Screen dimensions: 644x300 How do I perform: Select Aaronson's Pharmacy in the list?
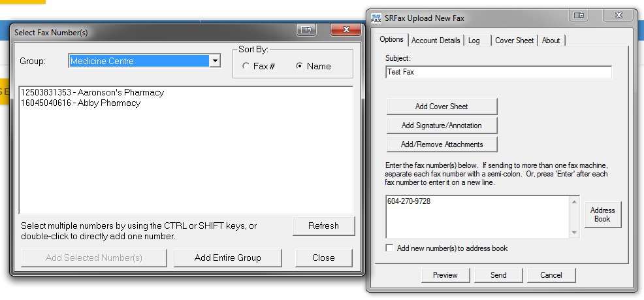[92, 92]
